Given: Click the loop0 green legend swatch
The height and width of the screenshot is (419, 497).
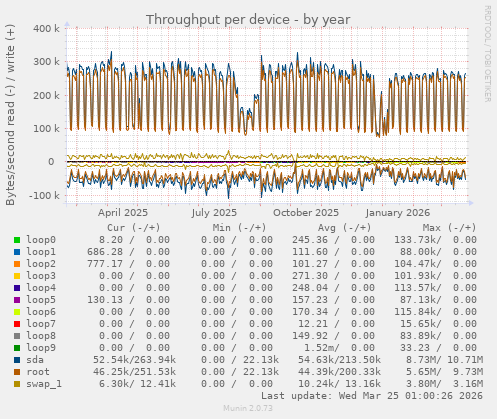Looking at the screenshot, I should coord(17,240).
